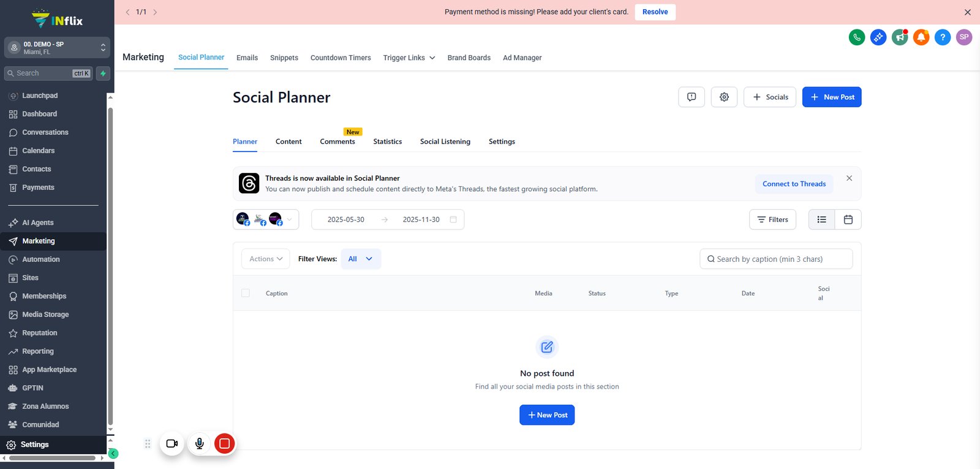Open Social Planner gear settings icon
The height and width of the screenshot is (469, 980).
(x=724, y=97)
